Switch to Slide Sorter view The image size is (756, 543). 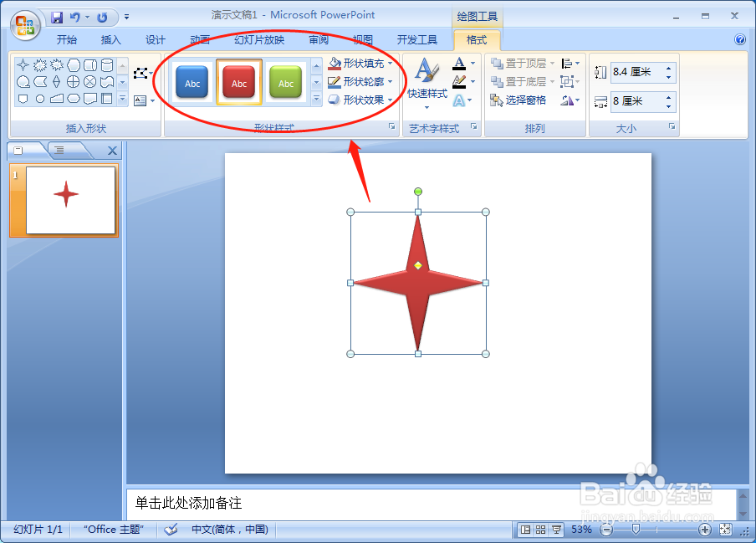[541, 530]
